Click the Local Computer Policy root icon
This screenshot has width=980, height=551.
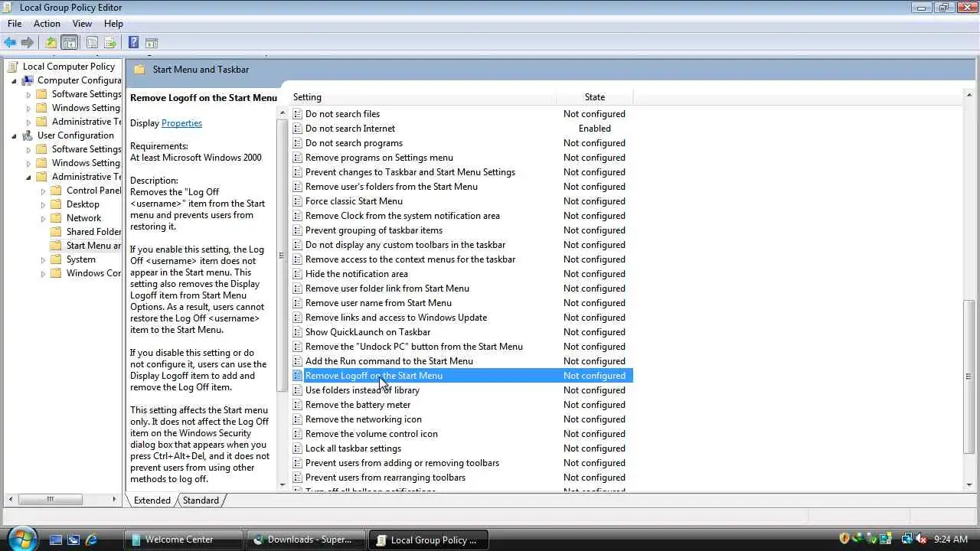click(x=12, y=67)
